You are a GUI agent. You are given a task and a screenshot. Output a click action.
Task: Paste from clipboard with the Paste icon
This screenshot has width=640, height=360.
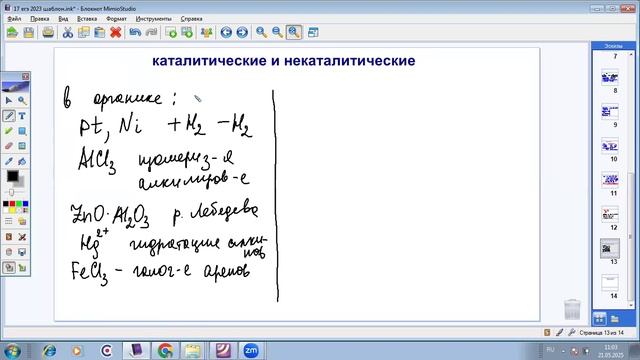(x=100, y=32)
